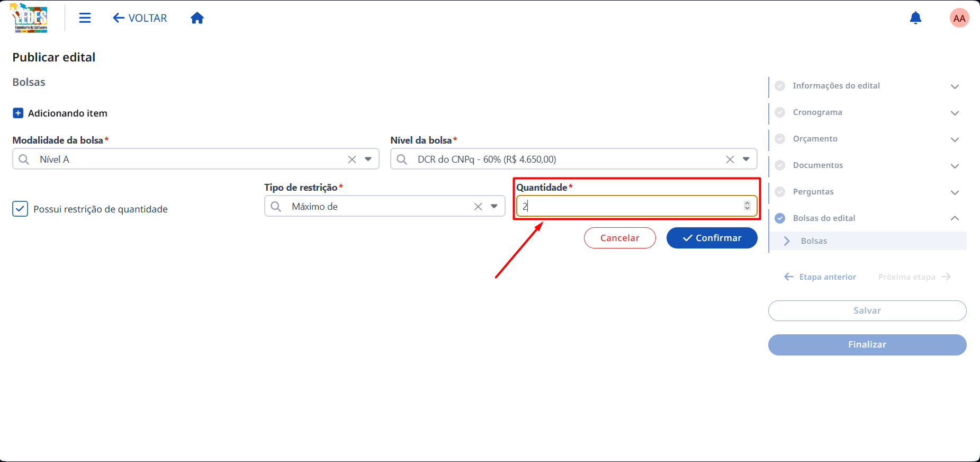This screenshot has width=980, height=462.
Task: Expand the Orçamento section chevron
Action: 955,139
